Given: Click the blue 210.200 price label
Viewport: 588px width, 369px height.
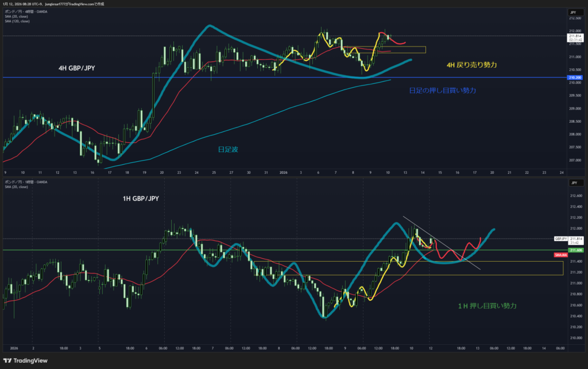Looking at the screenshot, I should click(x=574, y=77).
